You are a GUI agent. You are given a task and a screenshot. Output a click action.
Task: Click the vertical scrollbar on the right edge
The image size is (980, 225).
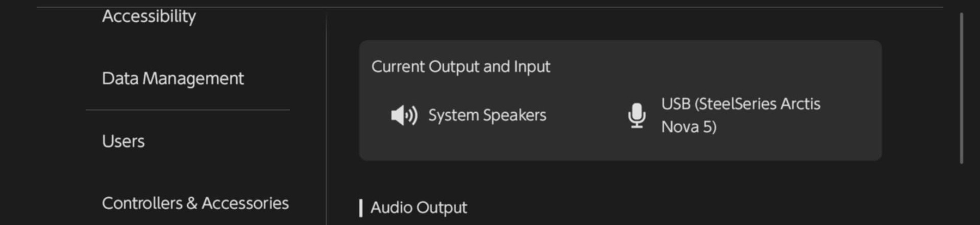pyautogui.click(x=961, y=88)
